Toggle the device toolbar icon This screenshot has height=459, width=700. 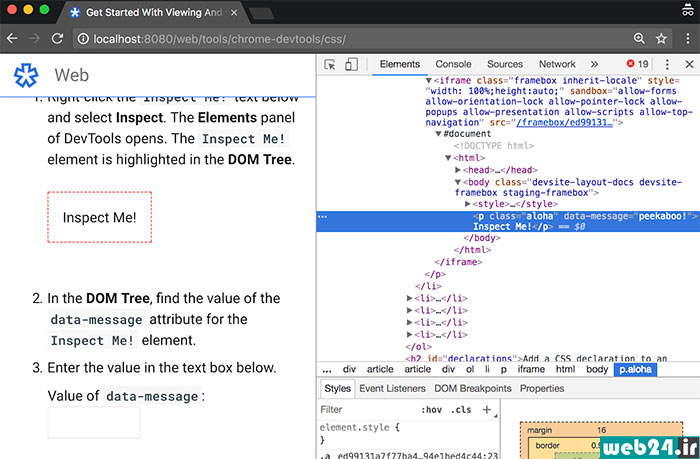pyautogui.click(x=351, y=64)
